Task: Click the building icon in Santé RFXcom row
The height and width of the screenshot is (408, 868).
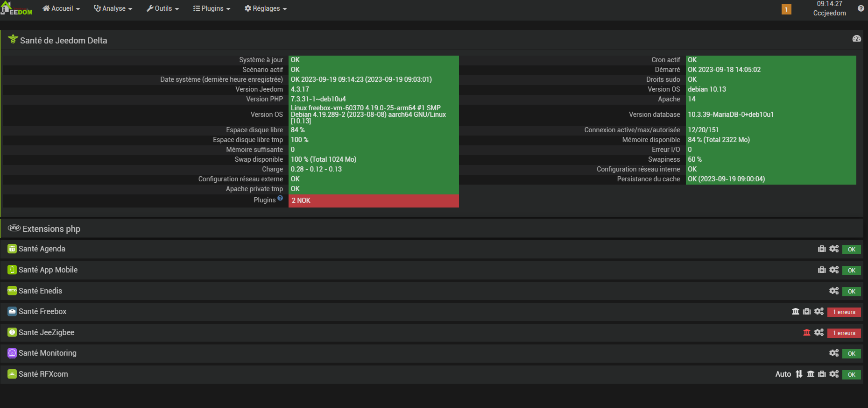Action: pos(811,374)
